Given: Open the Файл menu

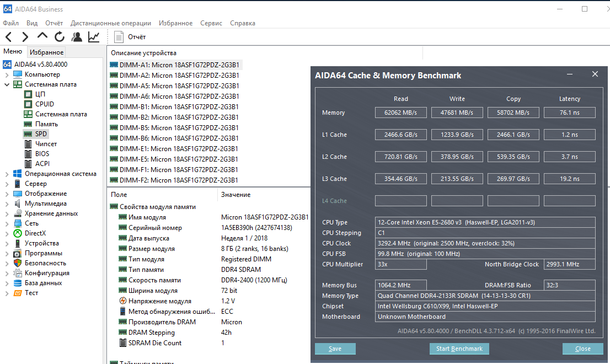Looking at the screenshot, I should click(x=10, y=23).
